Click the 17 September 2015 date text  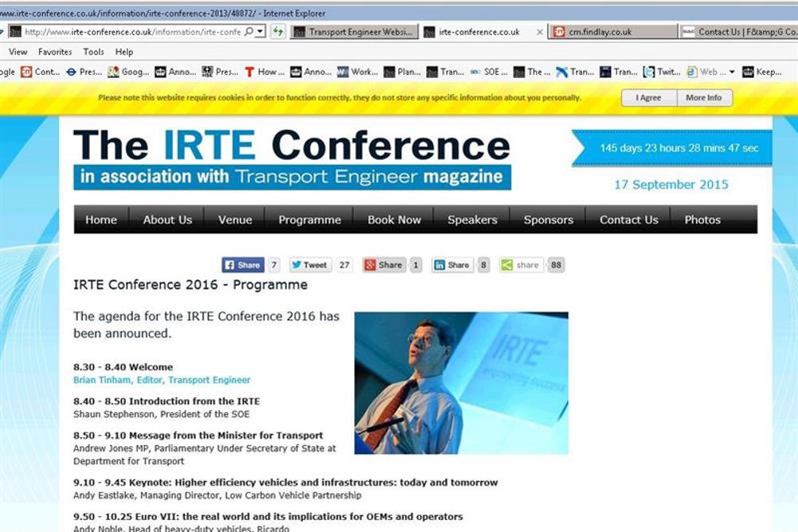pyautogui.click(x=671, y=184)
